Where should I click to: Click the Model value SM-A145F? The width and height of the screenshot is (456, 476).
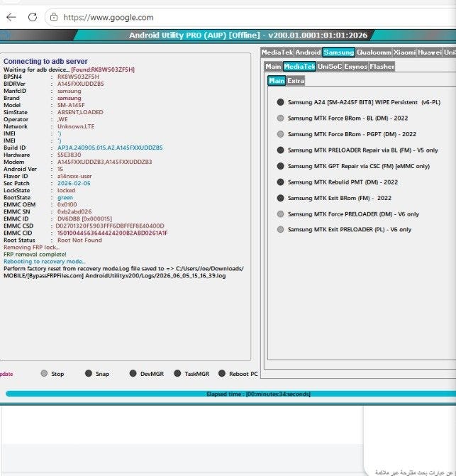click(72, 105)
